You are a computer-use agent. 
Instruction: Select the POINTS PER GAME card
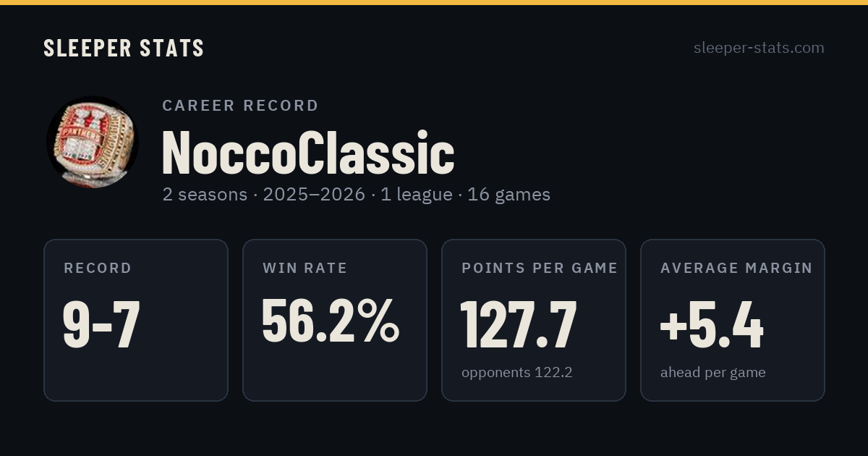tap(534, 320)
